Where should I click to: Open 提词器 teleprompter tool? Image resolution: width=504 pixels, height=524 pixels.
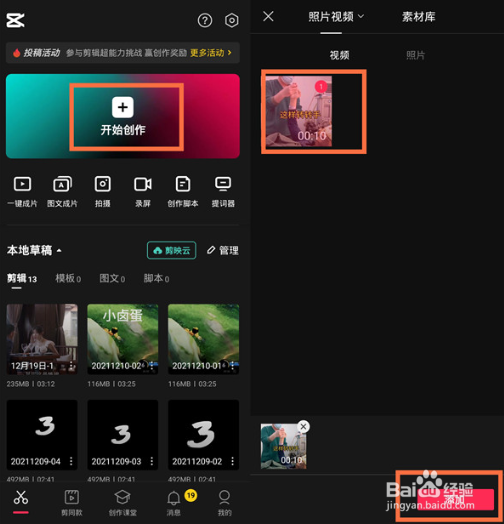click(x=223, y=191)
